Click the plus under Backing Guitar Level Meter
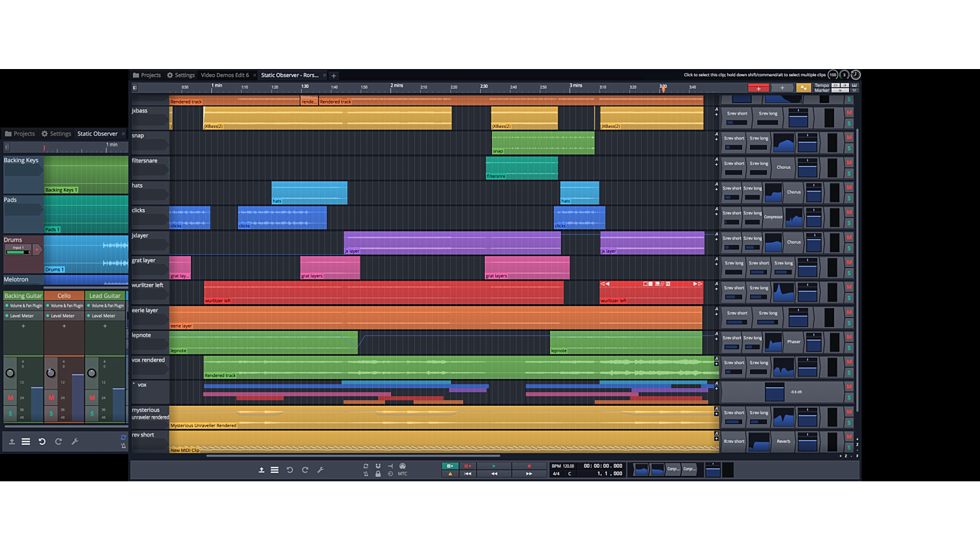Screen dimensions: 980x551 [x=23, y=326]
